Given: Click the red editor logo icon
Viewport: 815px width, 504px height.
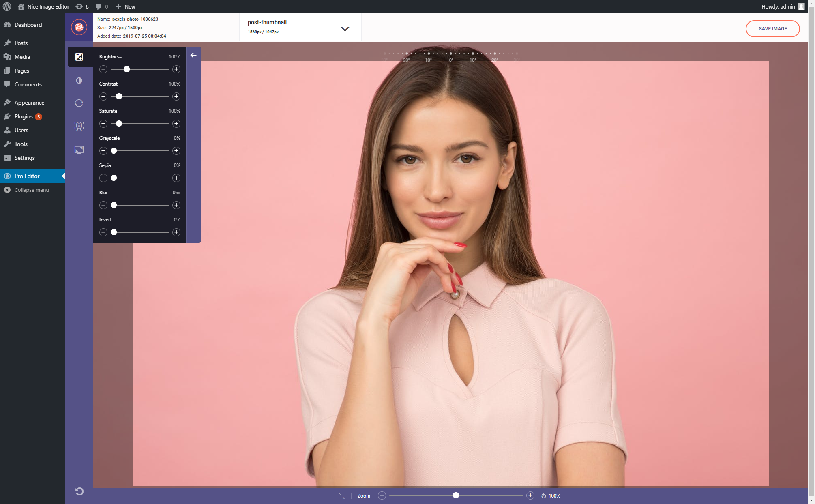Looking at the screenshot, I should [x=79, y=27].
